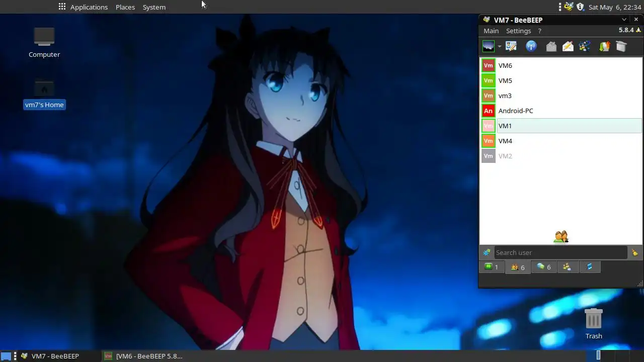The width and height of the screenshot is (644, 362).
Task: Click the BeeBEEP bee tray icon
Action: pyautogui.click(x=569, y=7)
